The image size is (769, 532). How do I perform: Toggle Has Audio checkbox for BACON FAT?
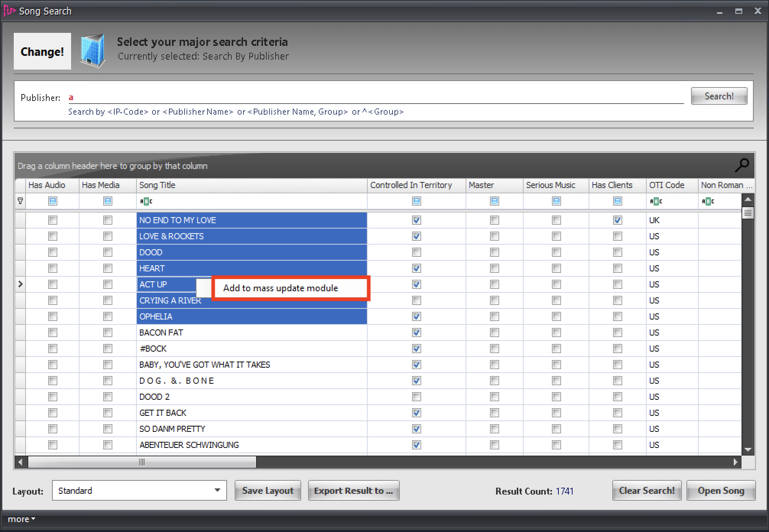[x=53, y=332]
